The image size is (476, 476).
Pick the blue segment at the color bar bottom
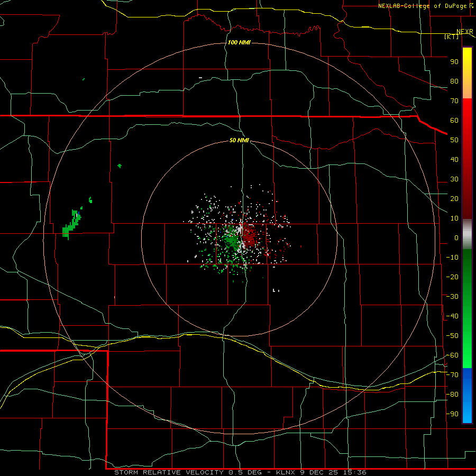(467, 396)
